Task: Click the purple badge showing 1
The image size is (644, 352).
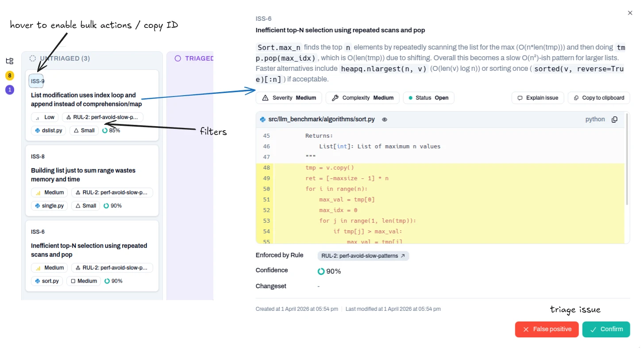Action: click(10, 90)
